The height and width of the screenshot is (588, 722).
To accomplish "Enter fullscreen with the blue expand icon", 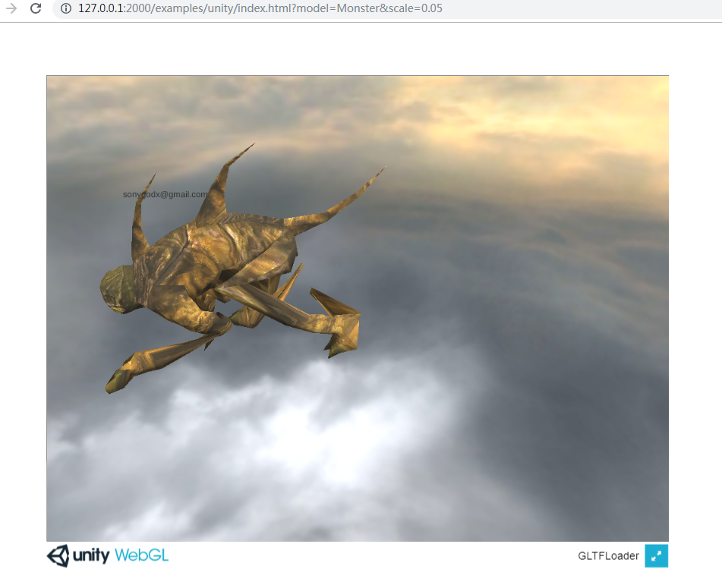I will click(656, 556).
